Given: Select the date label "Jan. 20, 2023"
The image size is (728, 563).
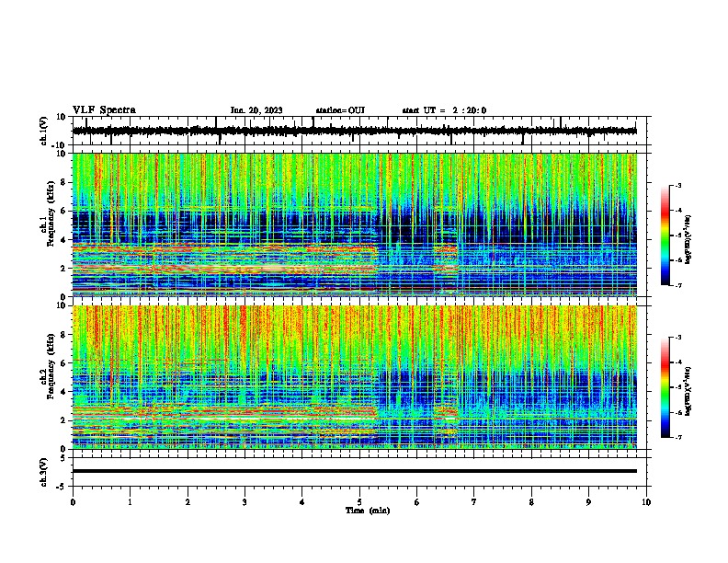Looking at the screenshot, I should click(256, 110).
